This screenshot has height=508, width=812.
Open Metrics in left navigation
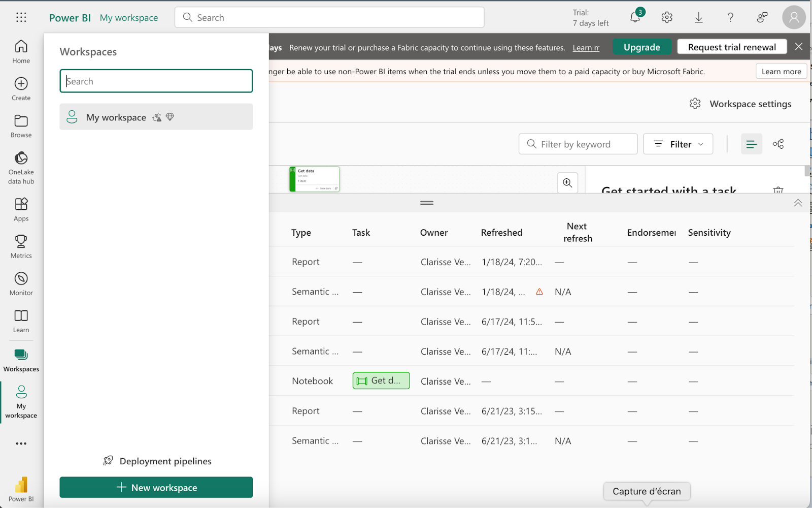point(21,246)
